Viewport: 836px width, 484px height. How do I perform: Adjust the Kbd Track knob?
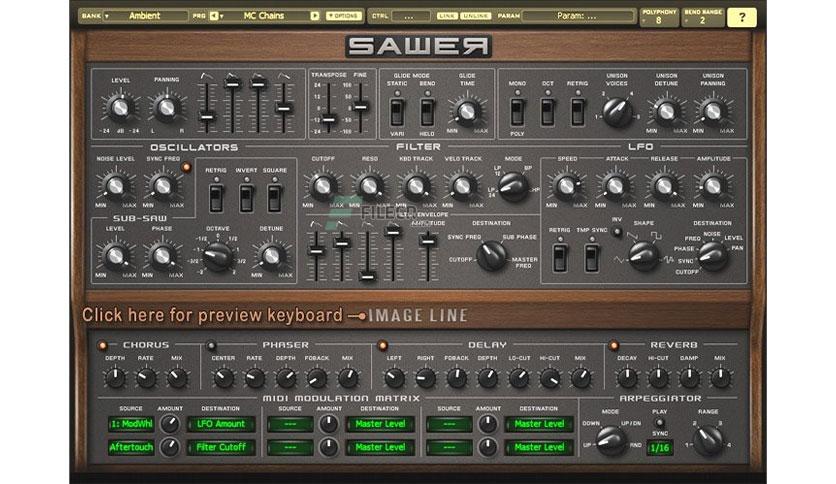(416, 186)
